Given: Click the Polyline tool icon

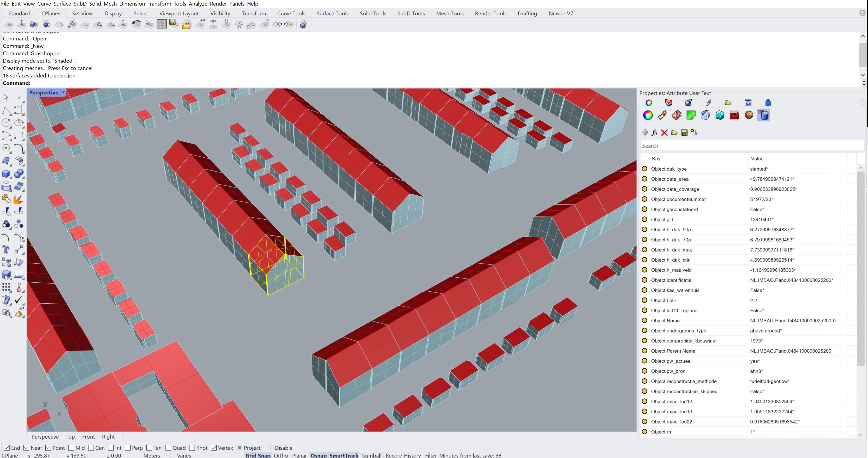Looking at the screenshot, I should click(x=6, y=110).
